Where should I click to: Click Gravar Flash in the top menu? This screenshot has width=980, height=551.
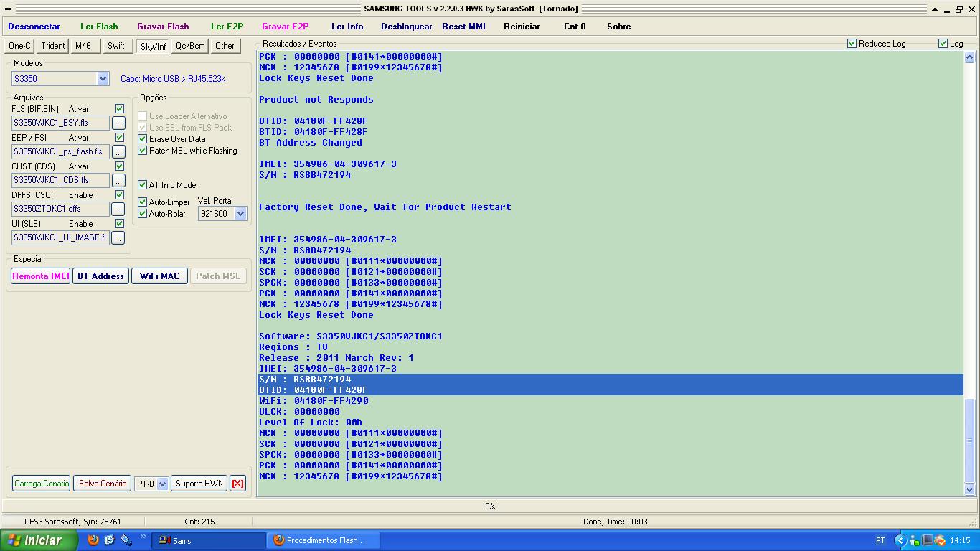(x=163, y=27)
